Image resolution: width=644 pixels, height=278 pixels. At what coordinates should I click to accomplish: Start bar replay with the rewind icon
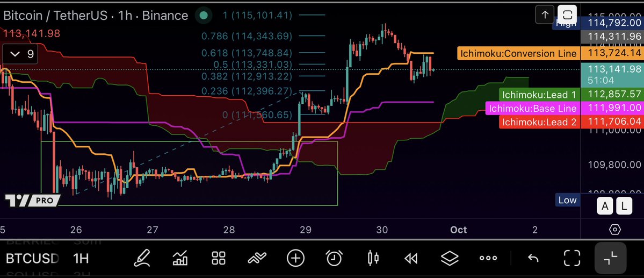(411, 258)
